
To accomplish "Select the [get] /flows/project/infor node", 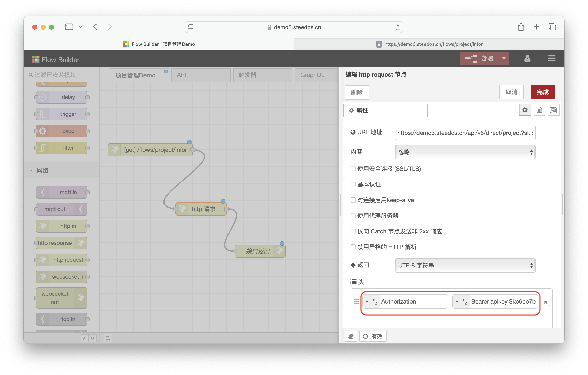I will [x=150, y=150].
